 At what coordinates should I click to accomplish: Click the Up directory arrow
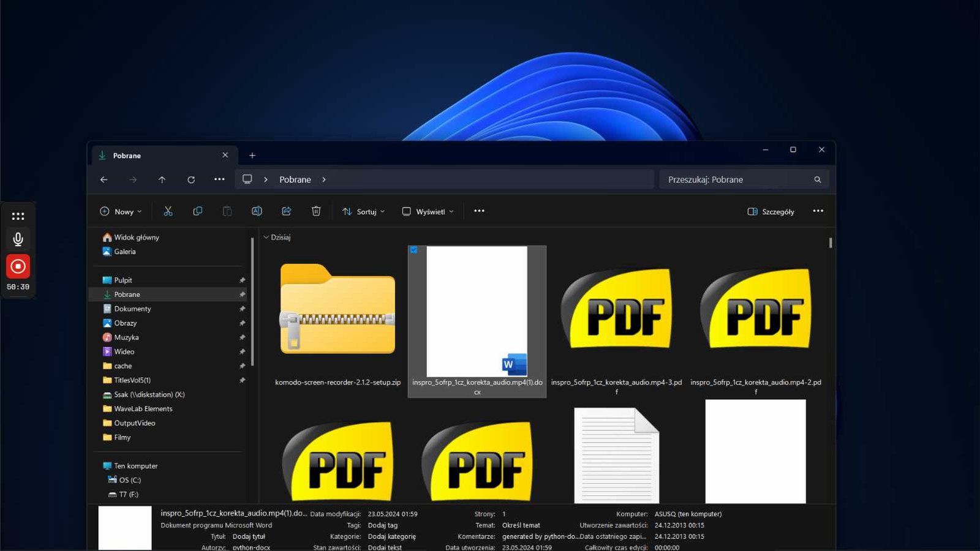coord(162,179)
